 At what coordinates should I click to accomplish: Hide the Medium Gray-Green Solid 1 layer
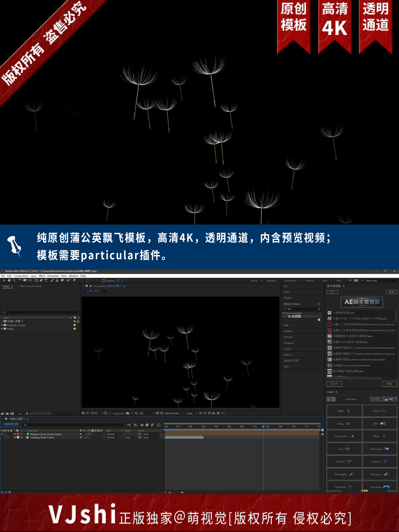pos(2,434)
